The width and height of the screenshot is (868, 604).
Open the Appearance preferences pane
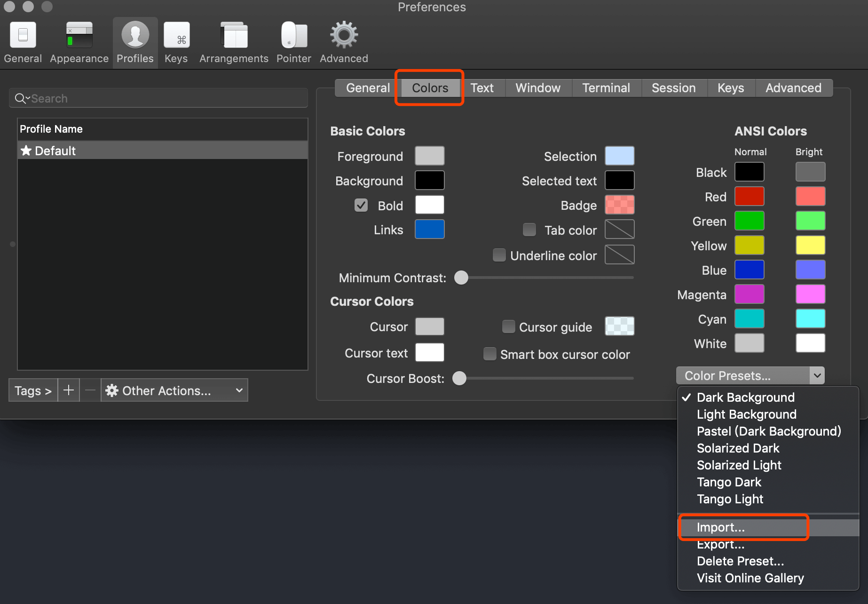(x=79, y=42)
